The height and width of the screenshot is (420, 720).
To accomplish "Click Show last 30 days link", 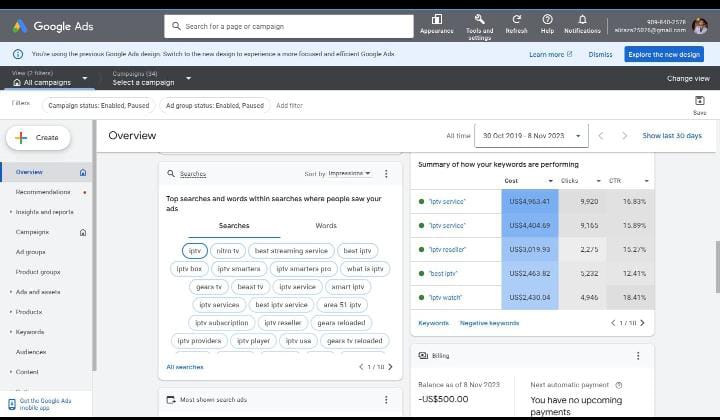I will tap(672, 136).
